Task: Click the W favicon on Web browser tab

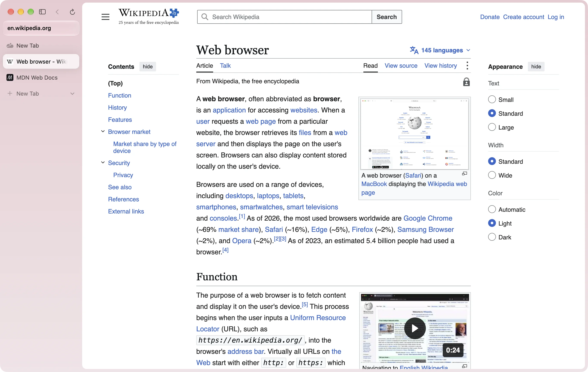Action: pyautogui.click(x=10, y=62)
